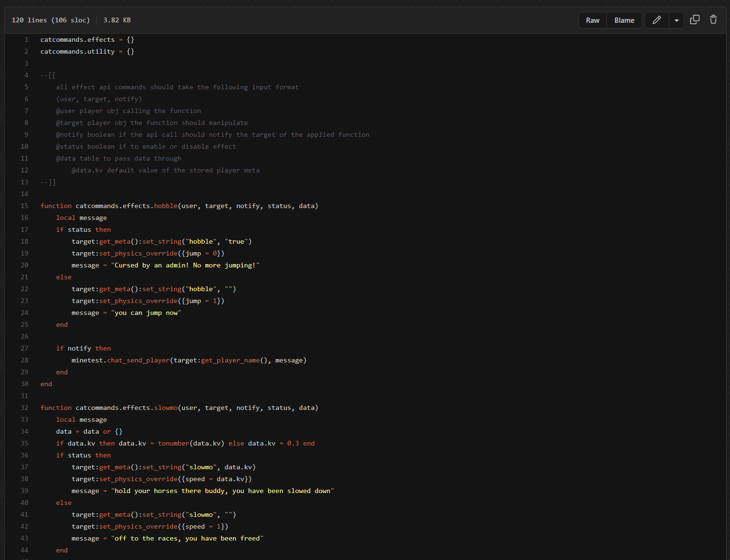This screenshot has width=730, height=560.
Task: Click the chat_send_player call in code
Action: pyautogui.click(x=138, y=360)
